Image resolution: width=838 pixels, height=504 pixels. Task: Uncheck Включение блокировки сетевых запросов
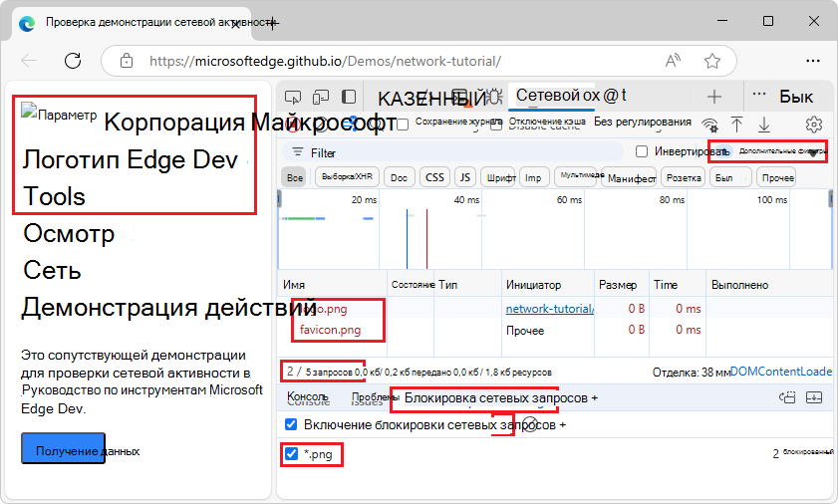(291, 425)
